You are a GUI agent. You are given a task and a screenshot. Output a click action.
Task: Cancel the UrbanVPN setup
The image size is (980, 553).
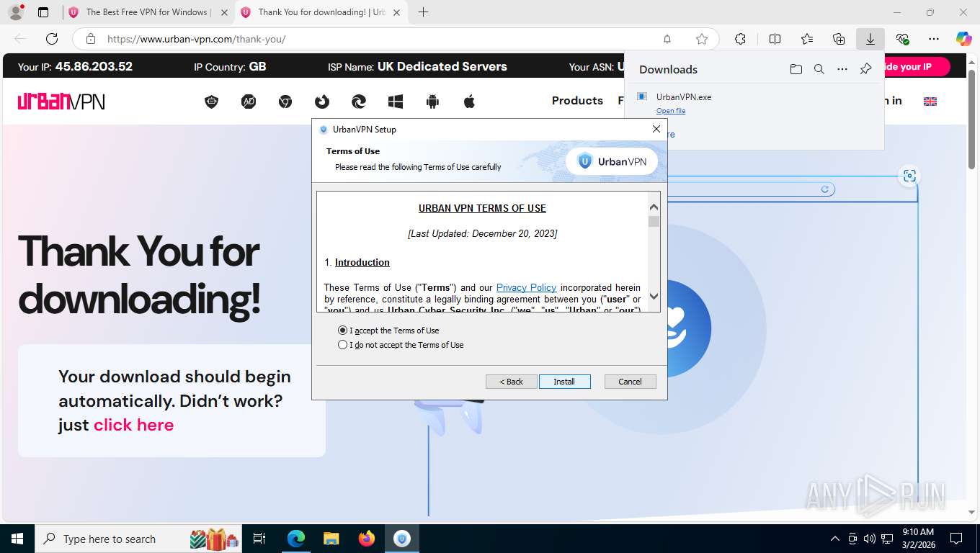(x=630, y=382)
